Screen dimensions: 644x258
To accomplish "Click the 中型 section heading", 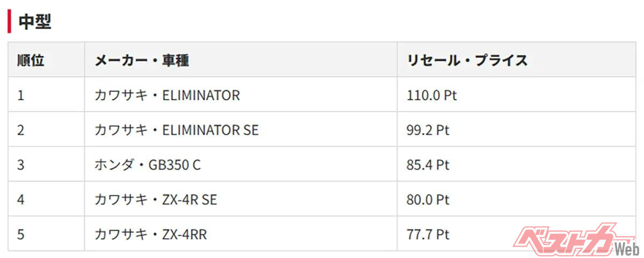I will tap(35, 22).
